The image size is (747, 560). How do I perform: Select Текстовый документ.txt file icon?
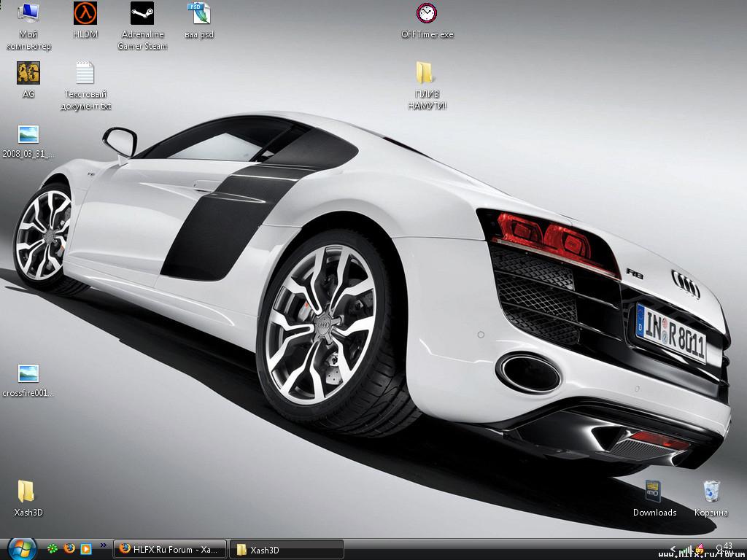[85, 74]
